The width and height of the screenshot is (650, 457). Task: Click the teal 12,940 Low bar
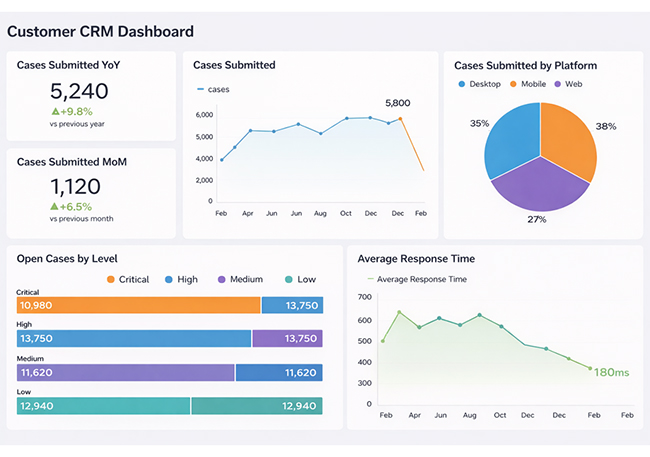(x=103, y=406)
